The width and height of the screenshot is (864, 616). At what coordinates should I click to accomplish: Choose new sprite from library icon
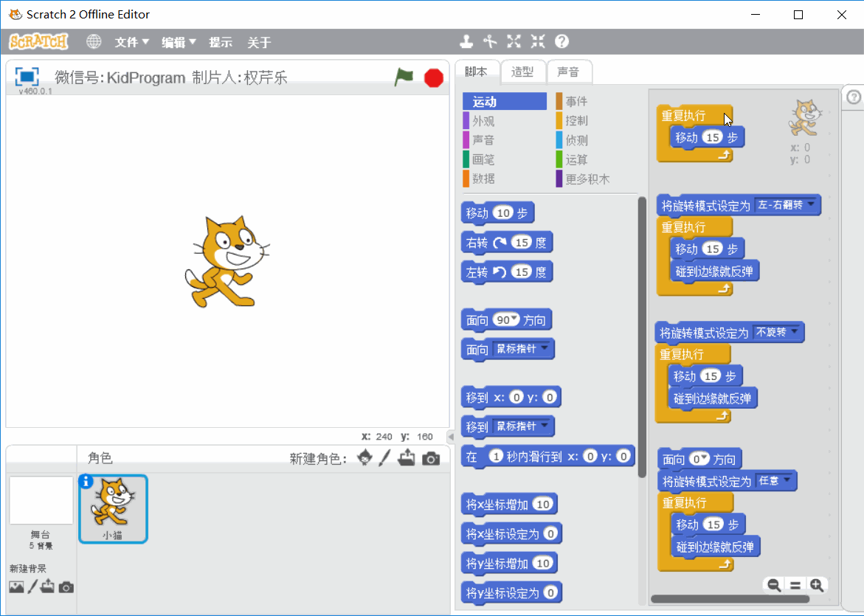pos(364,458)
